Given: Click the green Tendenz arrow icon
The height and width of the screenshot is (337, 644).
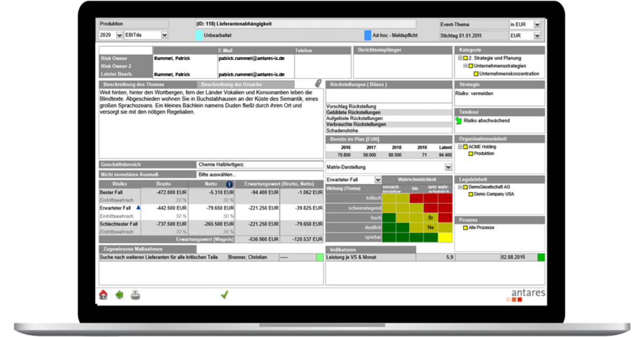Looking at the screenshot, I should [458, 121].
